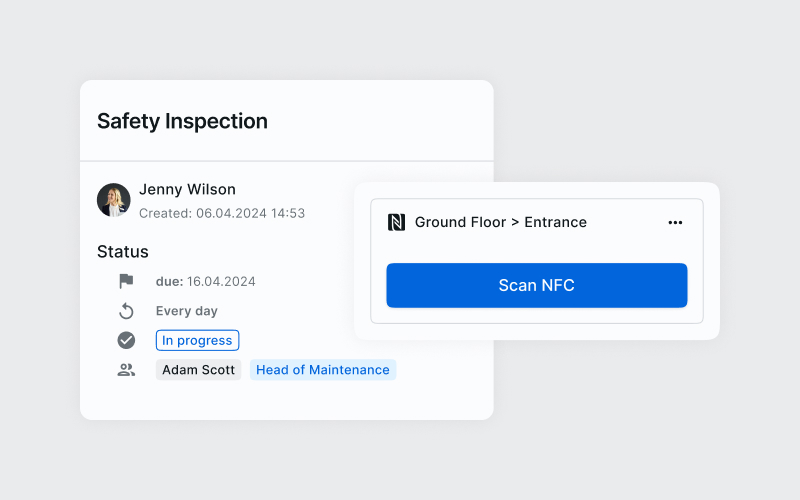Open the three-dots more options menu

coord(675,222)
